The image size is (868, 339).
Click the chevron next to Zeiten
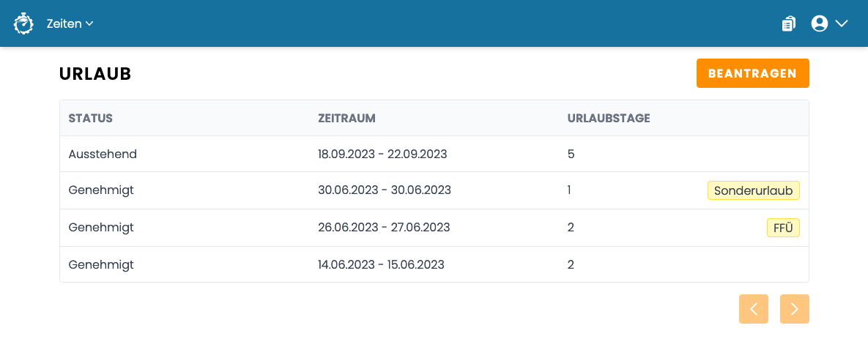click(89, 23)
